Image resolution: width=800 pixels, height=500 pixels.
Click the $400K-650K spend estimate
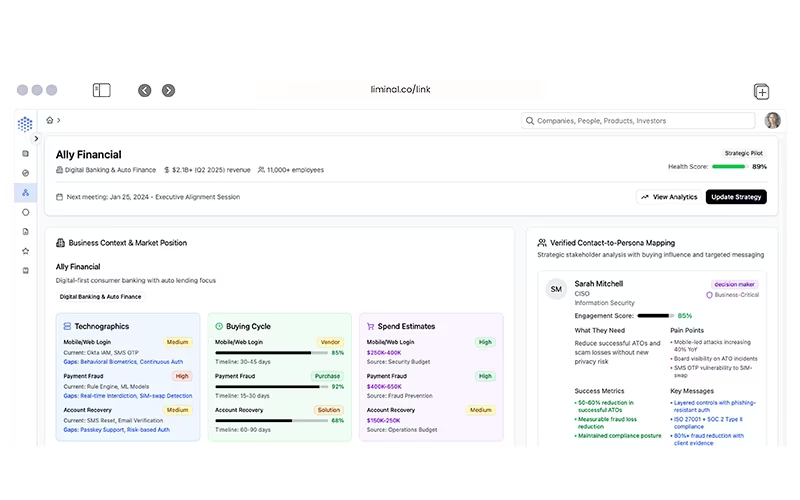click(x=384, y=387)
